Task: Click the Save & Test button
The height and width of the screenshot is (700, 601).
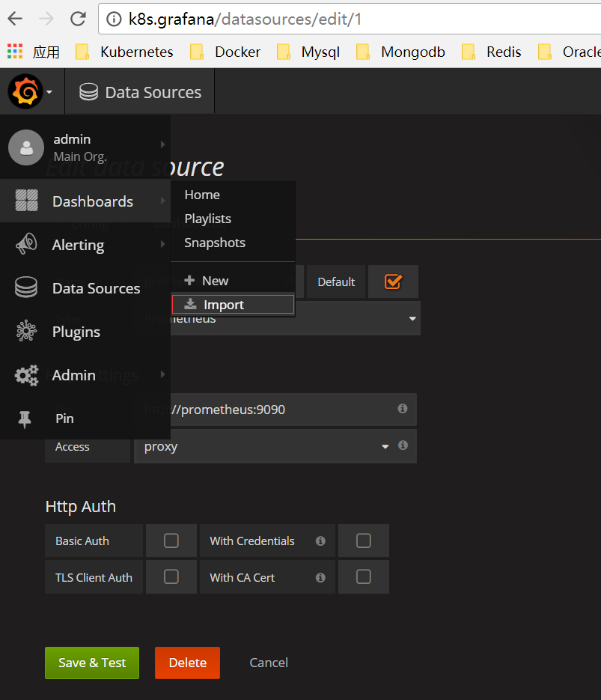Action: point(92,663)
